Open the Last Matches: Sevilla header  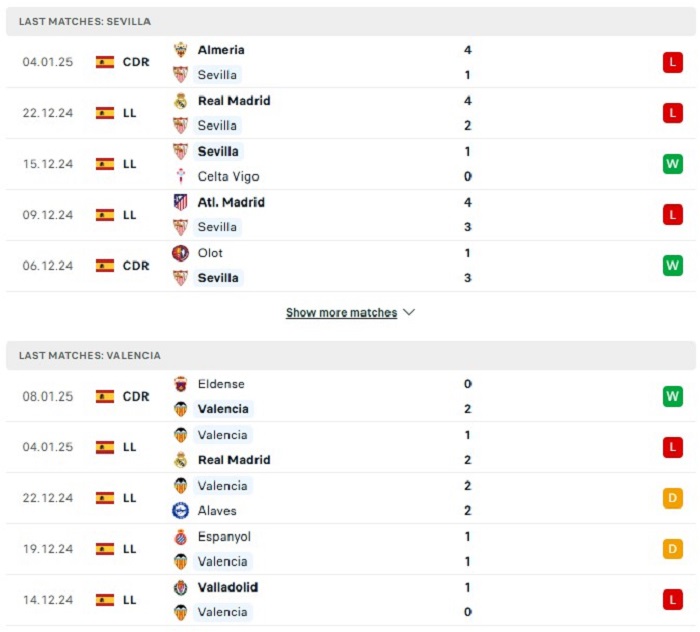click(x=350, y=21)
